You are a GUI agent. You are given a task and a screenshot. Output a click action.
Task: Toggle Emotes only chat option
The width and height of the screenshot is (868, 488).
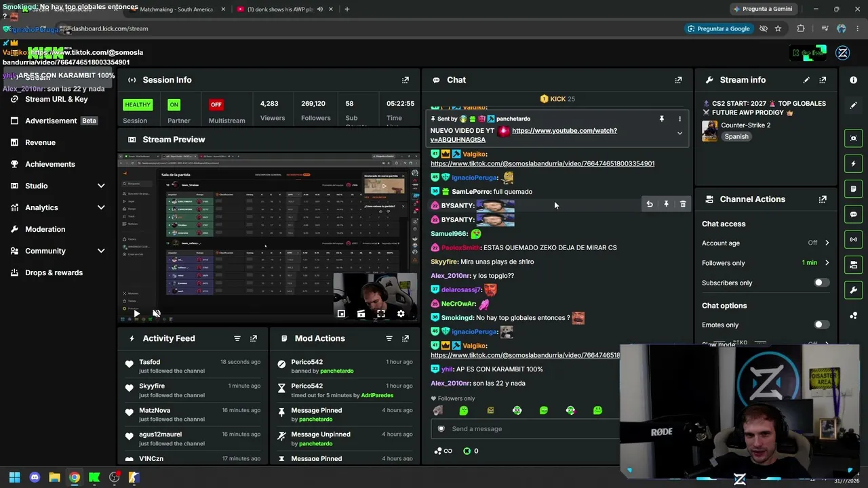coord(821,325)
